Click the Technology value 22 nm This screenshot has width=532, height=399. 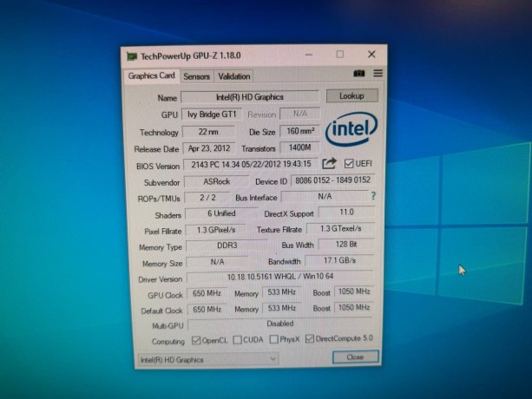click(208, 132)
